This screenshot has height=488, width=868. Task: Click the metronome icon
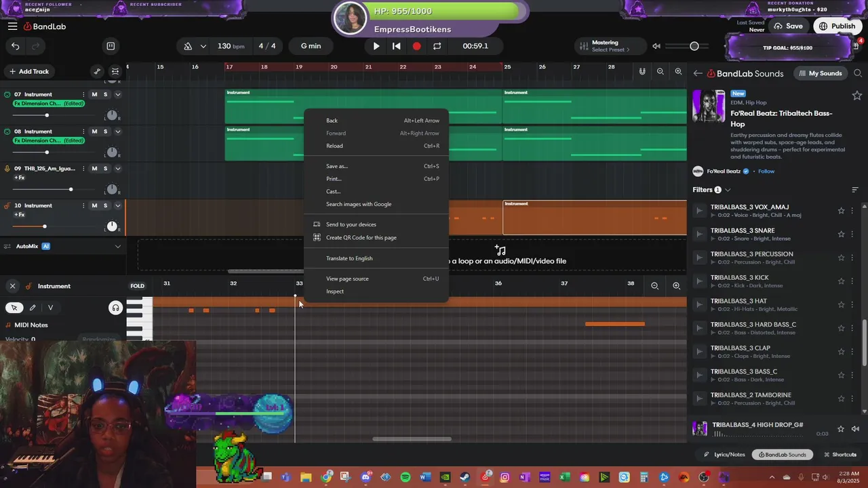pos(188,46)
